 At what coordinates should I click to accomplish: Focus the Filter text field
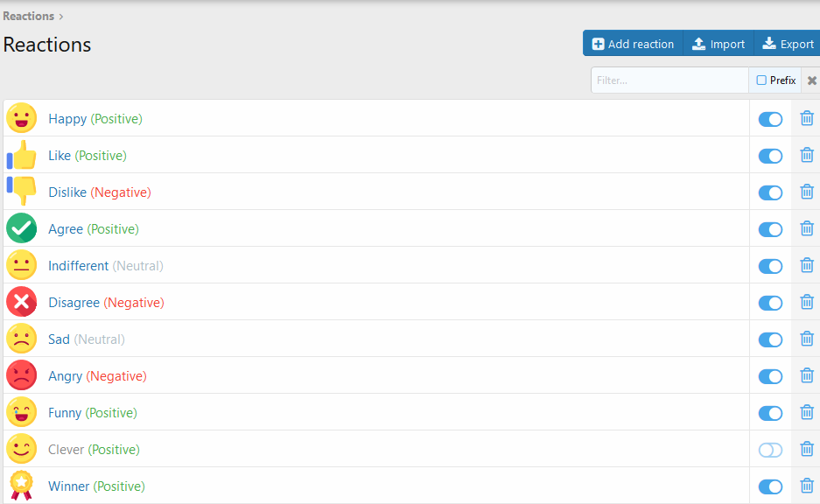point(669,80)
